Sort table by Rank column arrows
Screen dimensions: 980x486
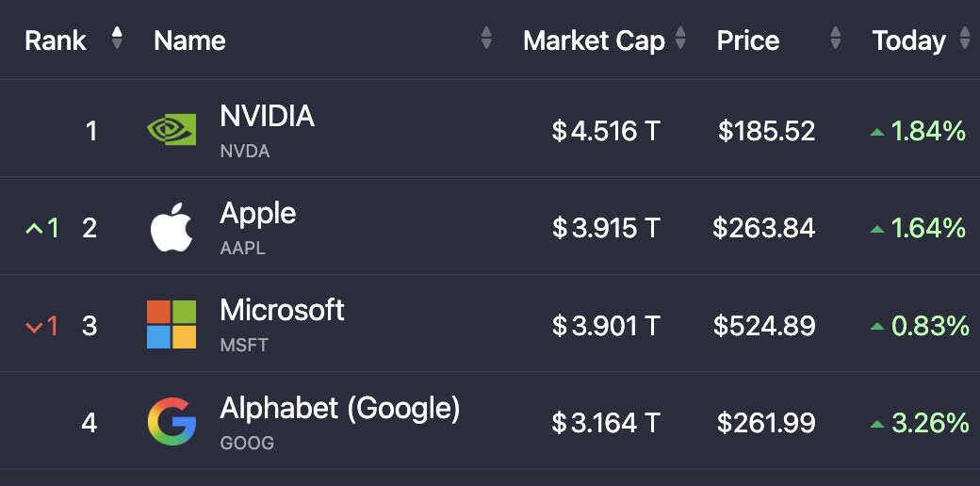click(x=117, y=38)
